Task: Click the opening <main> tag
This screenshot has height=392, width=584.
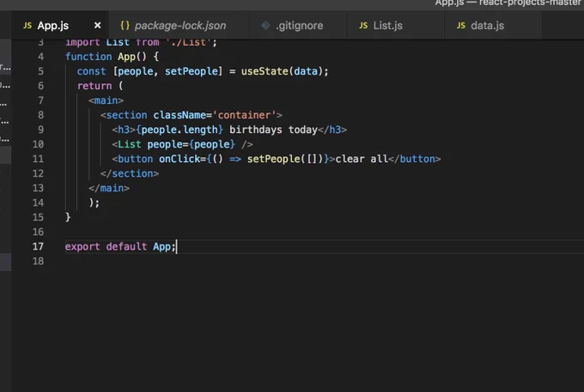Action: coord(106,100)
